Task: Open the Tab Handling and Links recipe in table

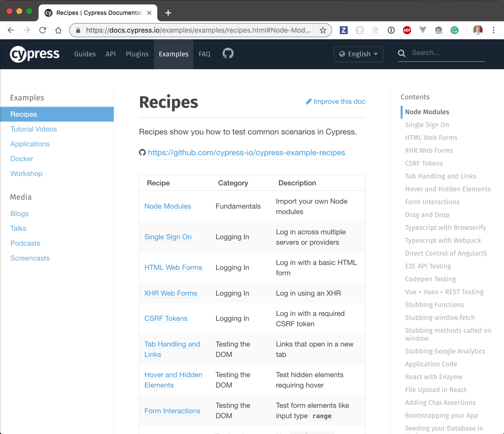Action: (x=172, y=349)
